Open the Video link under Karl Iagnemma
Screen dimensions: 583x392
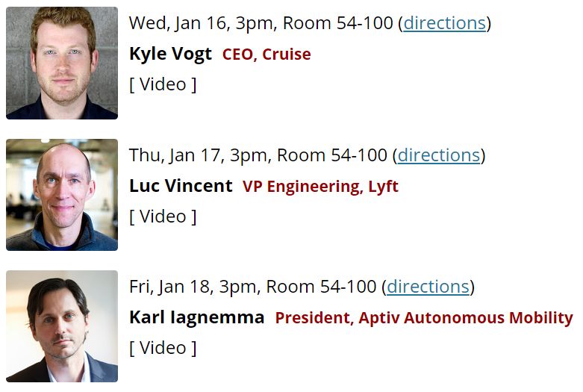pos(163,348)
